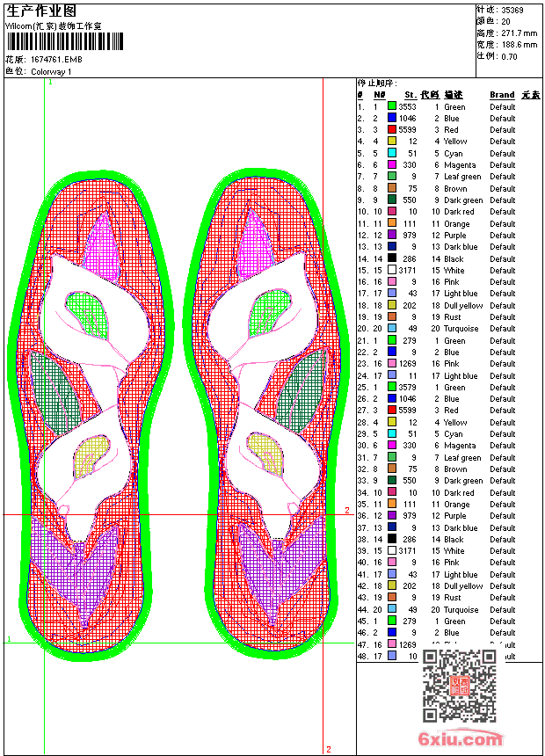545x756 pixels.
Task: Select the blue swatch in row 2
Action: (392, 118)
